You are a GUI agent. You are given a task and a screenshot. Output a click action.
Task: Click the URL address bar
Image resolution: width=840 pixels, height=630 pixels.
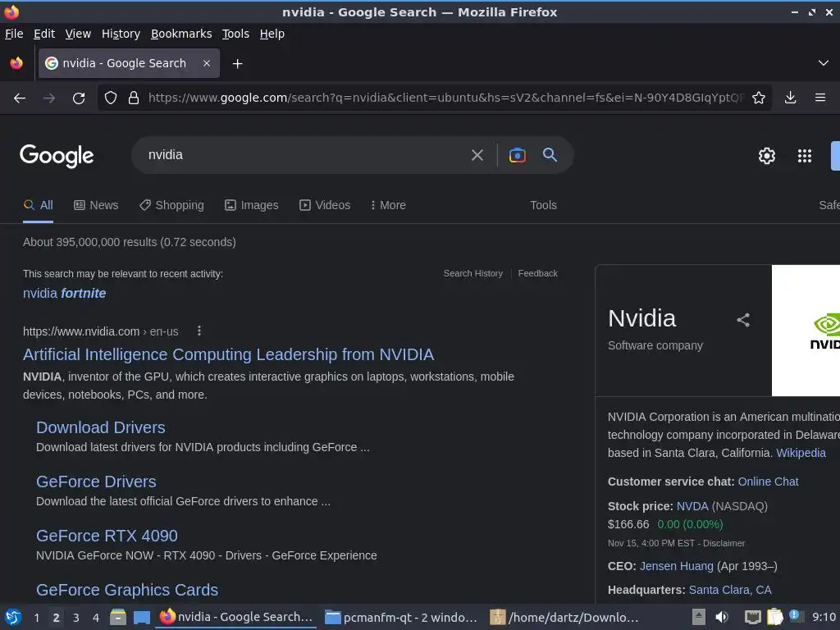point(445,98)
